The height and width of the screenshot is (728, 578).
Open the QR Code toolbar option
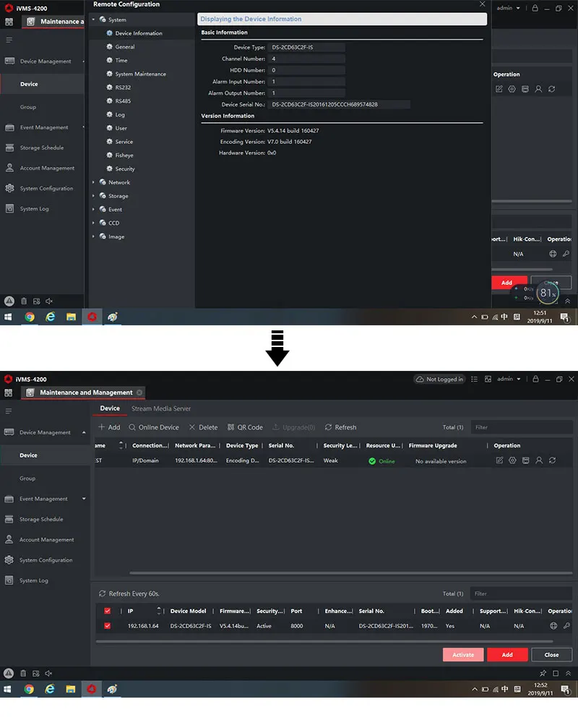click(245, 427)
